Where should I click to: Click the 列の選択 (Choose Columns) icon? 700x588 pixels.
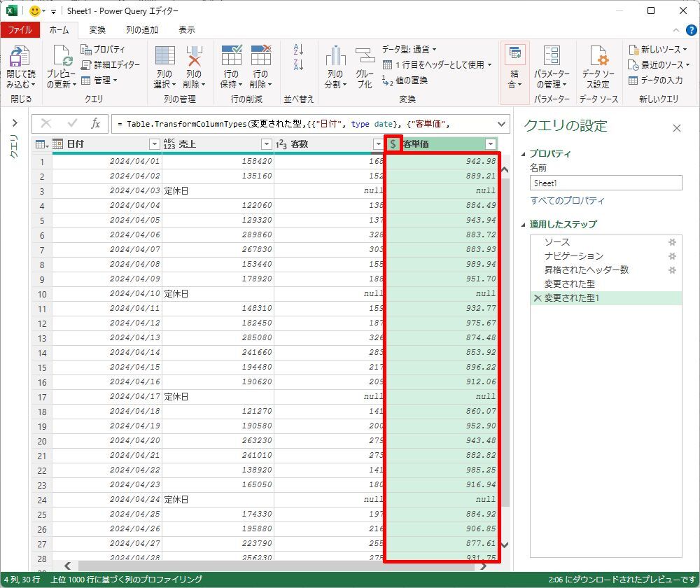(x=164, y=57)
